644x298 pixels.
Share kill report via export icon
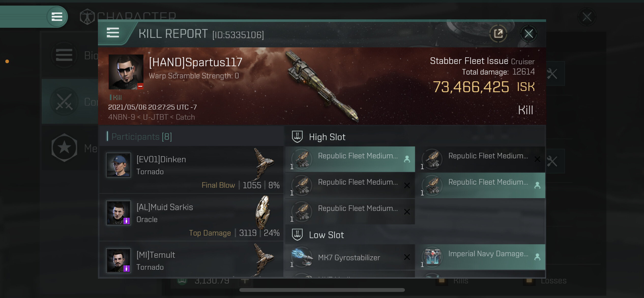(x=498, y=34)
